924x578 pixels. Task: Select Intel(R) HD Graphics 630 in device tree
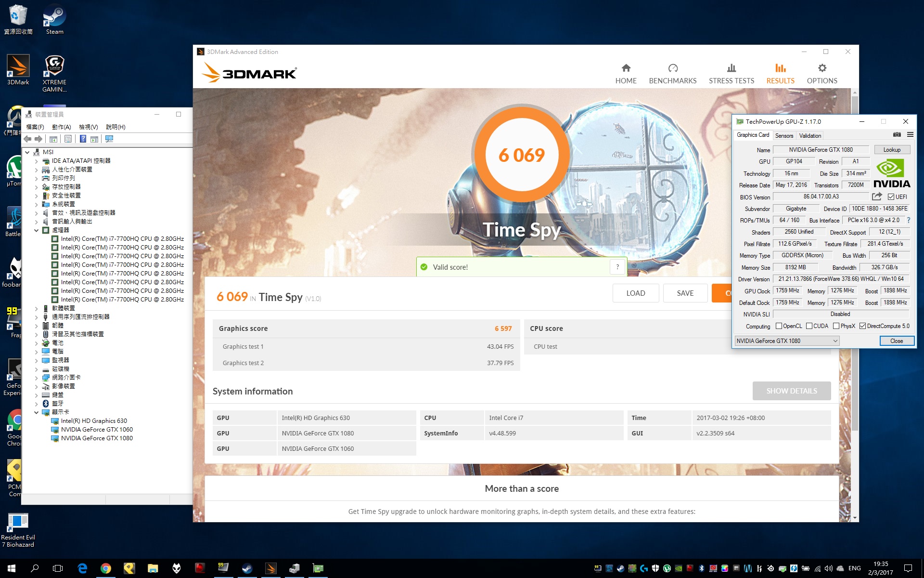tap(94, 421)
